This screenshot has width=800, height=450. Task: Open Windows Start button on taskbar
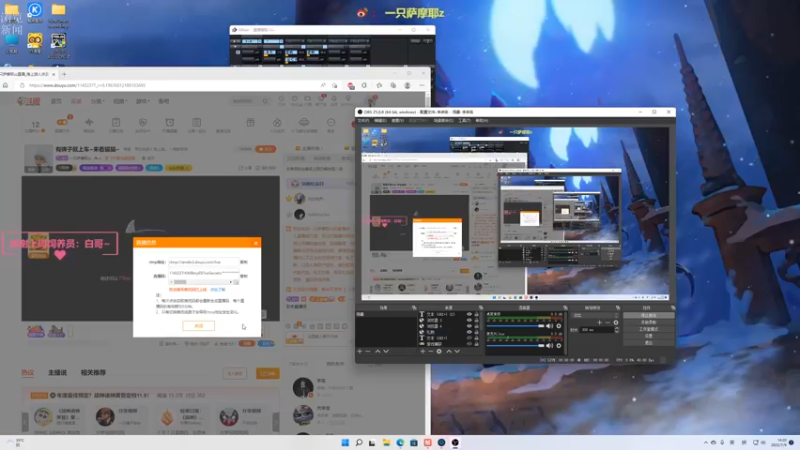[x=345, y=442]
